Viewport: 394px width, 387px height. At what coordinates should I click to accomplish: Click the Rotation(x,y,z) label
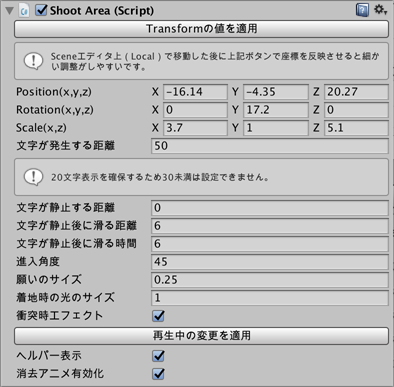[x=55, y=110]
